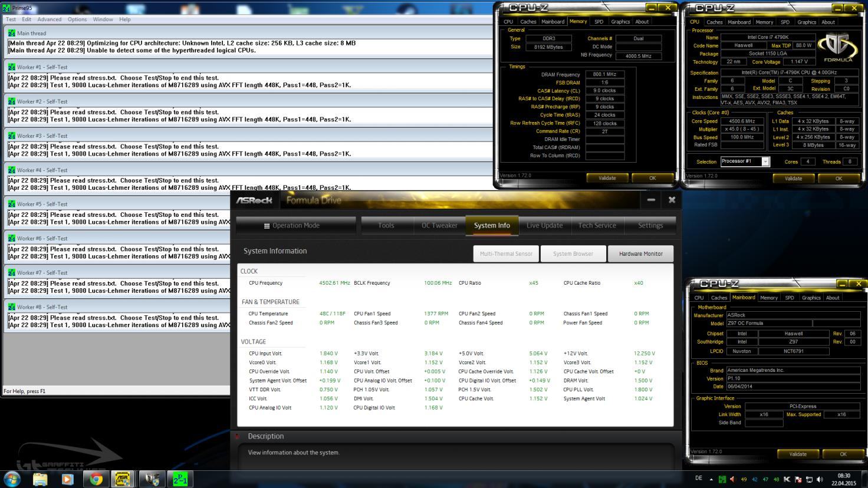Open the Test menu in Prime95
Screen dimensions: 868x488
[11, 19]
